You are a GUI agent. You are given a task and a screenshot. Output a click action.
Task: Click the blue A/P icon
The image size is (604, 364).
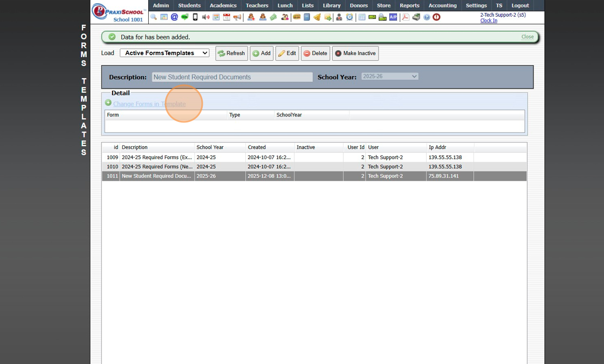393,17
